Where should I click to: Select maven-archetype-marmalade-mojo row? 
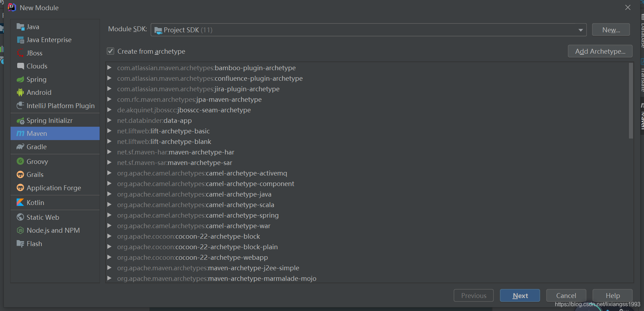click(x=217, y=278)
